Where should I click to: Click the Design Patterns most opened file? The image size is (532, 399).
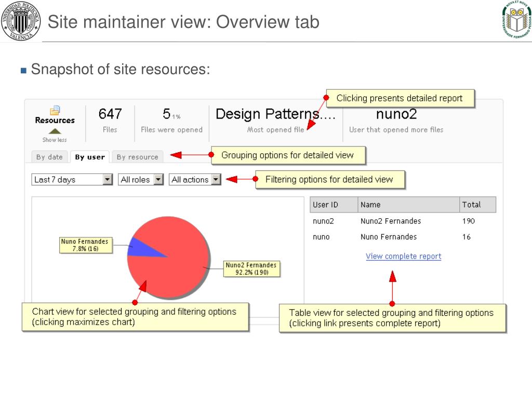tap(275, 114)
